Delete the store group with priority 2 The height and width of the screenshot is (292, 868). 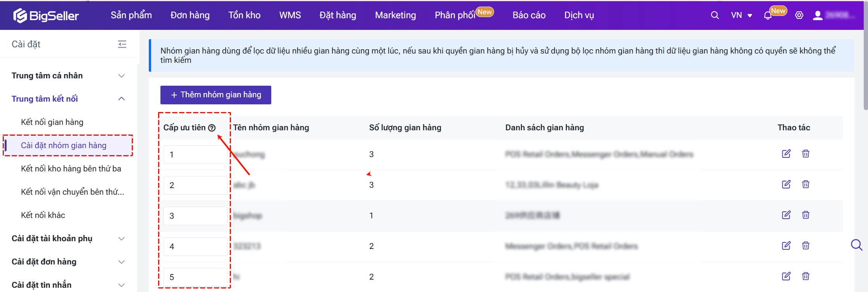coord(806,184)
